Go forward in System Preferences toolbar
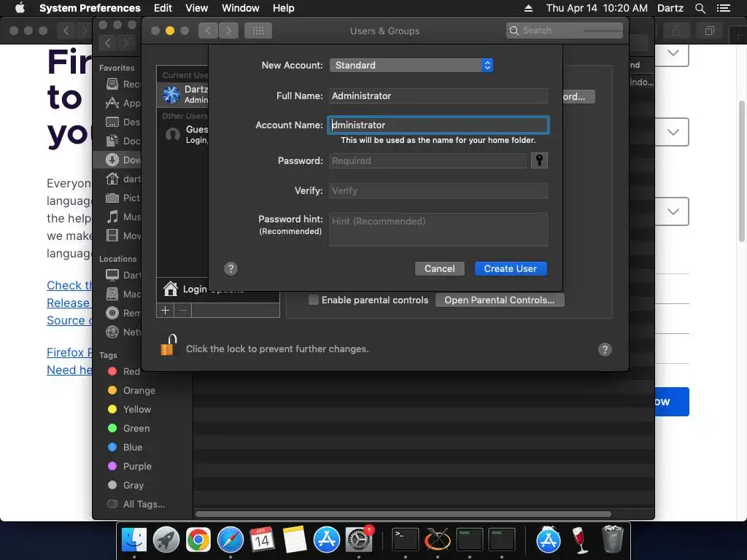This screenshot has height=560, width=747. point(228,31)
